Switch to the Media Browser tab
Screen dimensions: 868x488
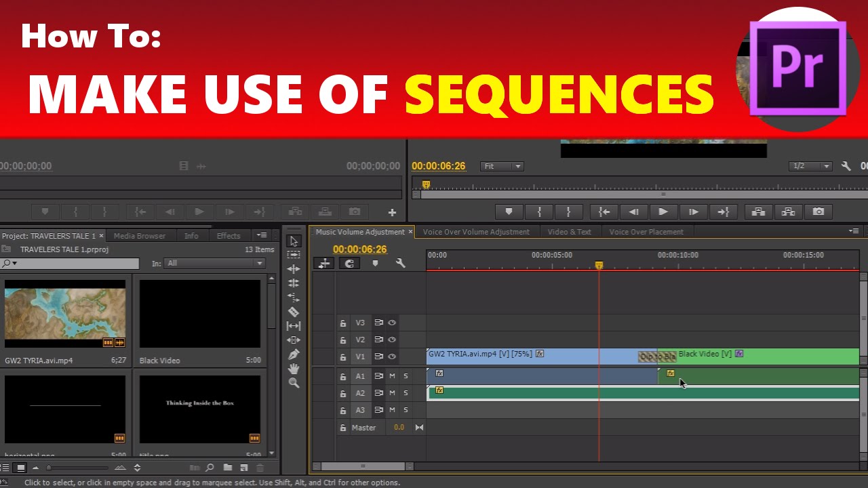pos(140,236)
